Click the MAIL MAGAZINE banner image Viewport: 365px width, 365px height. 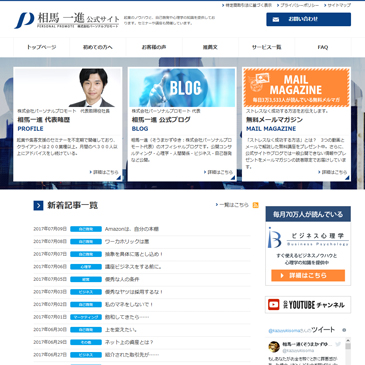click(x=296, y=87)
